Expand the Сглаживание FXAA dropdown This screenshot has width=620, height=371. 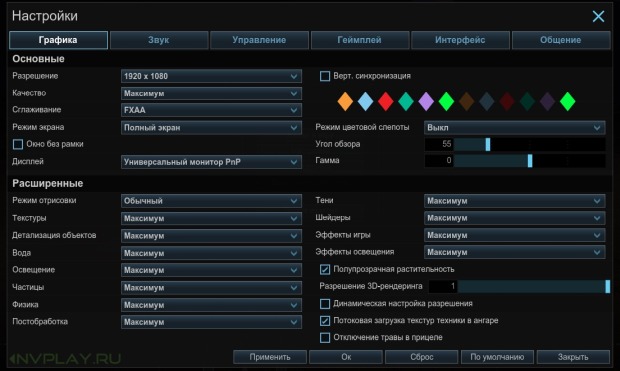(x=211, y=110)
